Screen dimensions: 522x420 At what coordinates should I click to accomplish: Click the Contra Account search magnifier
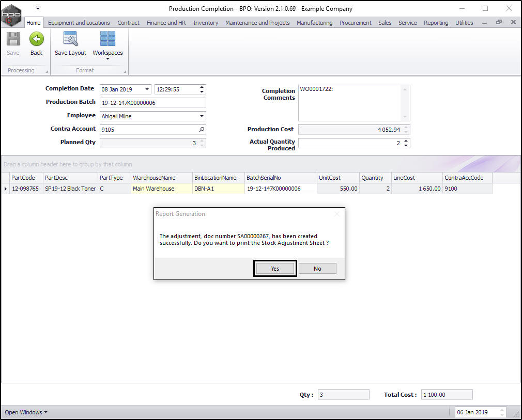(202, 130)
